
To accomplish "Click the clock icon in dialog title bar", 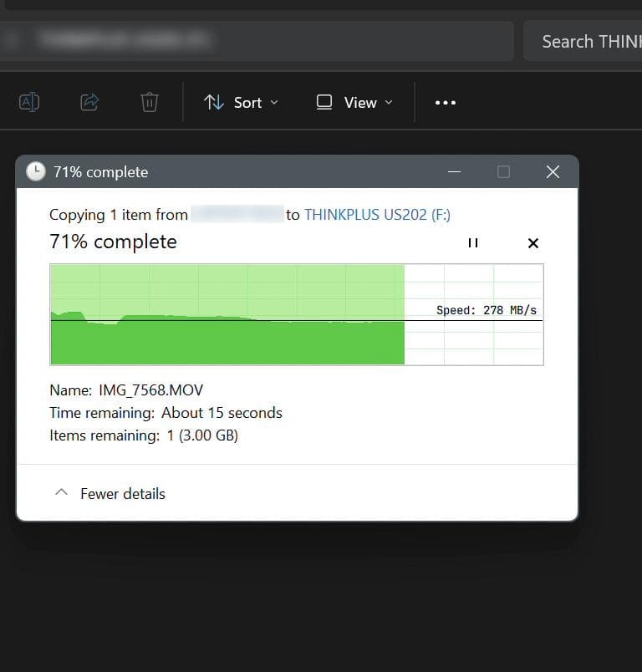I will pyautogui.click(x=36, y=172).
